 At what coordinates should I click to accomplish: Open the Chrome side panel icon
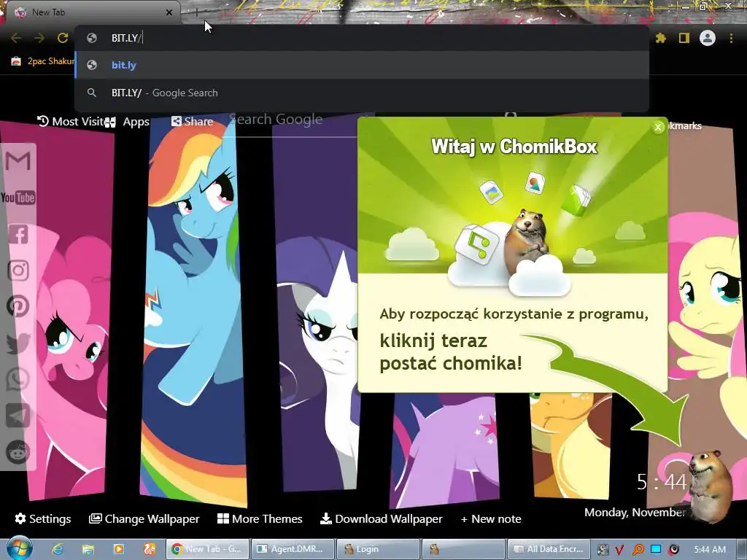pos(684,38)
